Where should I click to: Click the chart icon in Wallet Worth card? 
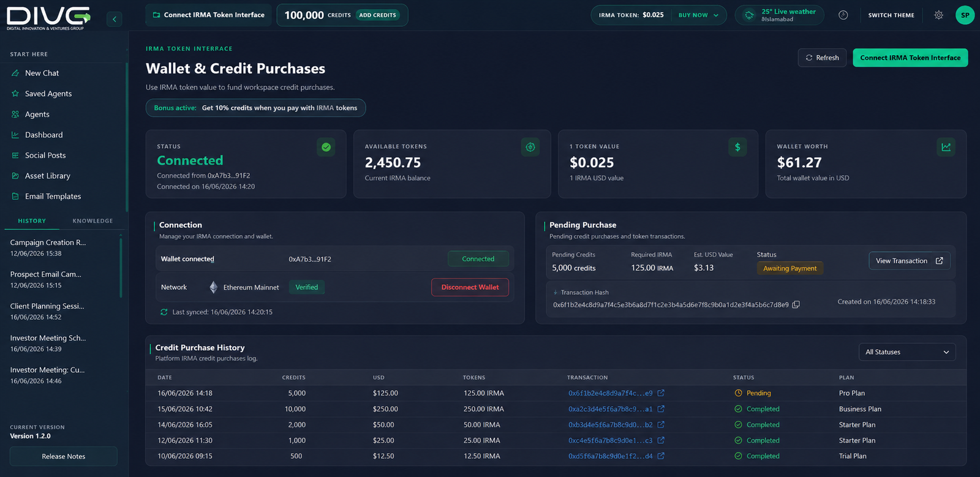[x=946, y=147]
